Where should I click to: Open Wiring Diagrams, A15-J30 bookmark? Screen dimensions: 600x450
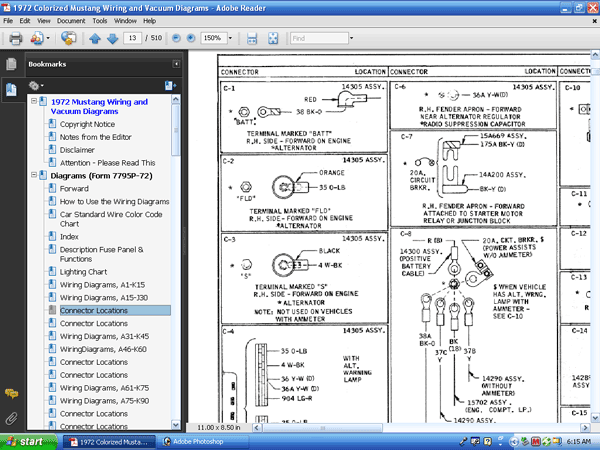tap(104, 298)
